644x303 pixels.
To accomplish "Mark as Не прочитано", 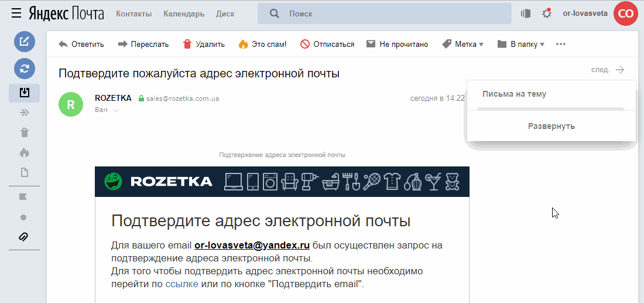I will pos(397,44).
